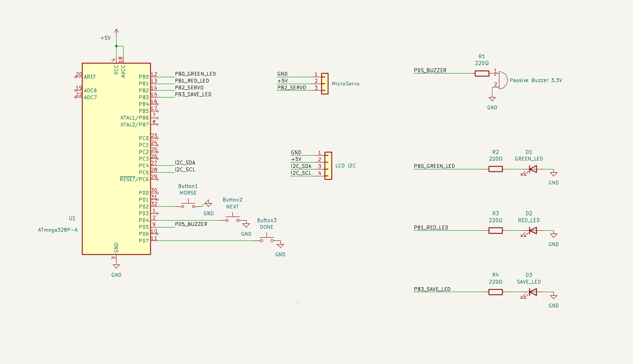Select GND label on LCD I2C pin 1
Screen dimensions: 633x364
click(296, 152)
